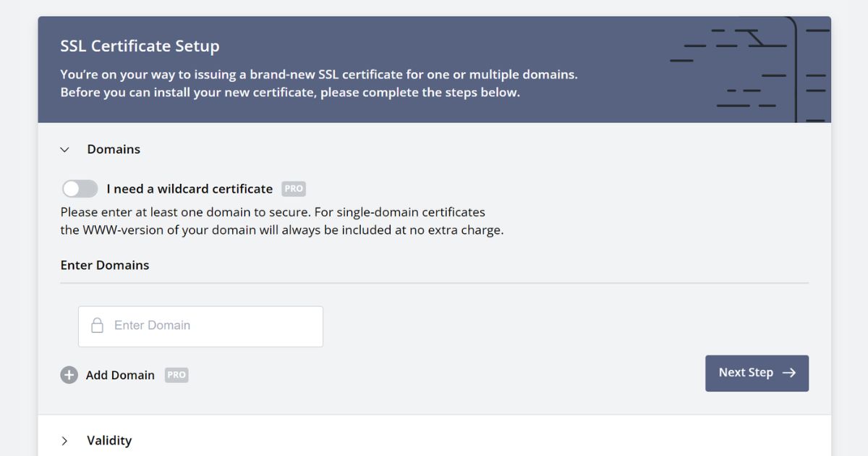This screenshot has height=456, width=868.
Task: Click the "Please enter at least one domain" text
Action: click(x=273, y=212)
